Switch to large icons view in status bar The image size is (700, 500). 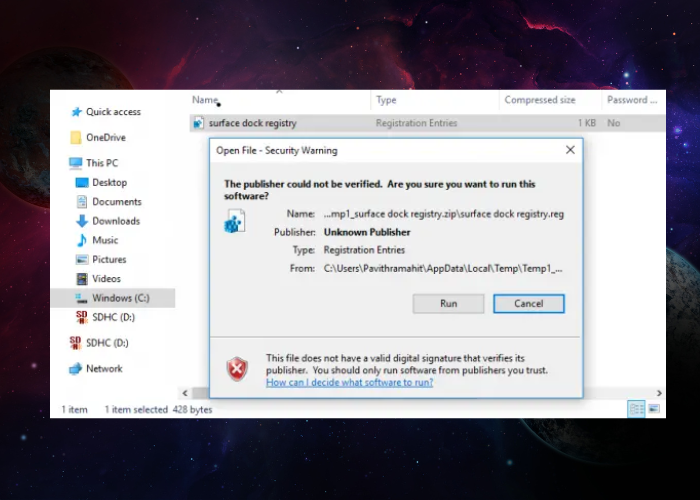click(x=654, y=409)
